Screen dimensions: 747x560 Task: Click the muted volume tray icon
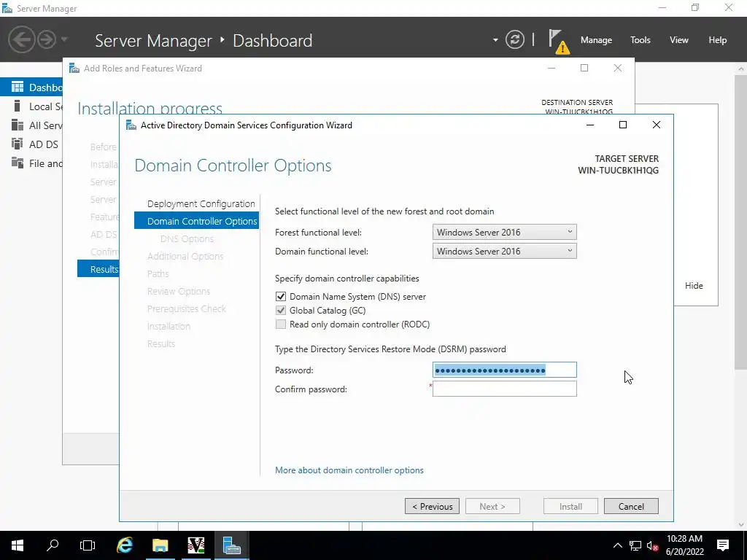[653, 545]
